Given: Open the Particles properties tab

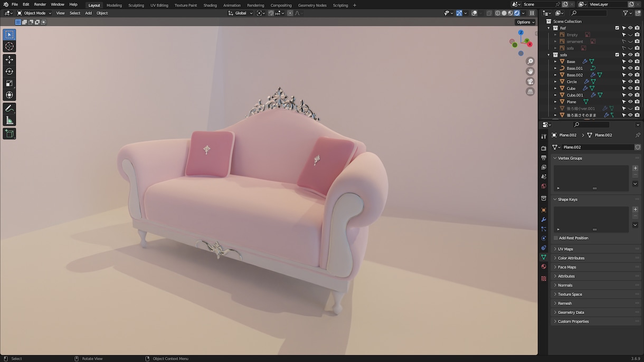Looking at the screenshot, I should 544,229.
